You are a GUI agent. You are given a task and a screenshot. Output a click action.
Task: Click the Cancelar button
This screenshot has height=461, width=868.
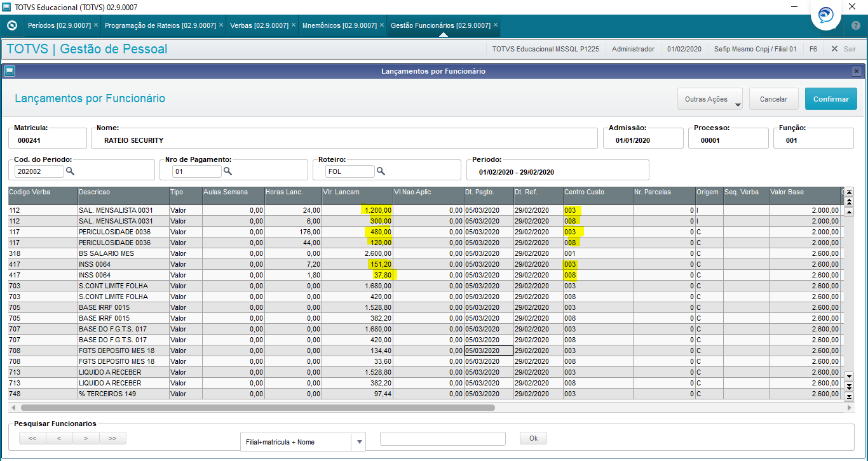tap(774, 99)
